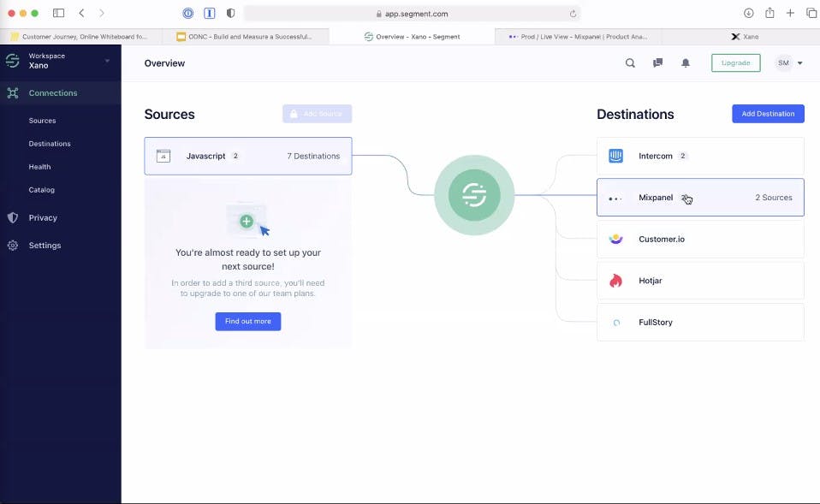The image size is (820, 504).
Task: Click the Settings gear icon
Action: pos(13,246)
